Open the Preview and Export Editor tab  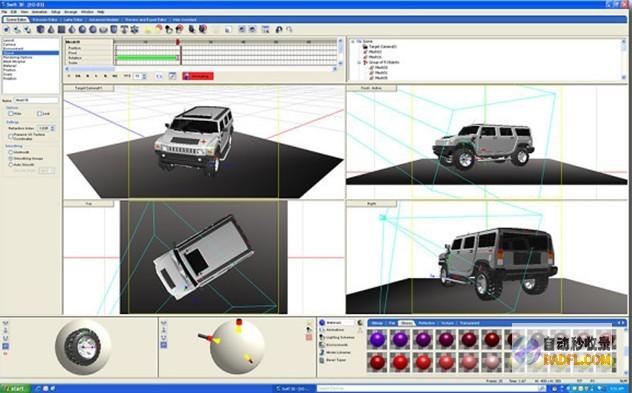click(146, 19)
